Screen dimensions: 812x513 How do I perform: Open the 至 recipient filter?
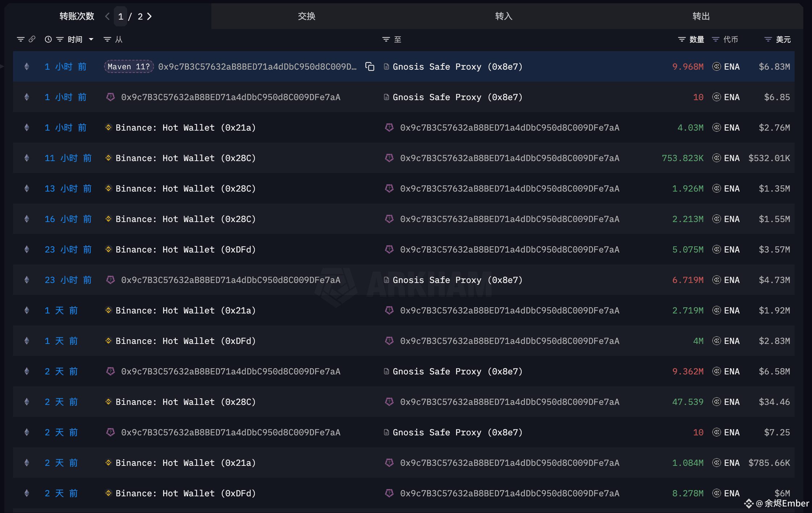[x=386, y=39]
